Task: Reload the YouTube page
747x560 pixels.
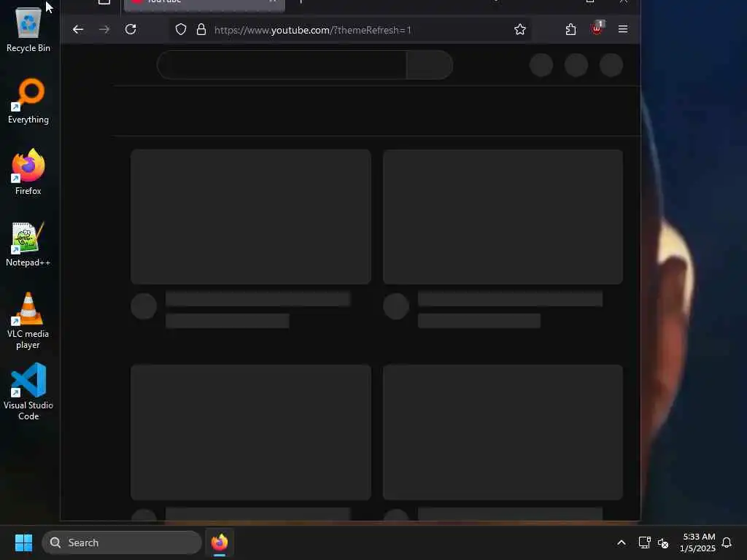Action: pos(131,29)
